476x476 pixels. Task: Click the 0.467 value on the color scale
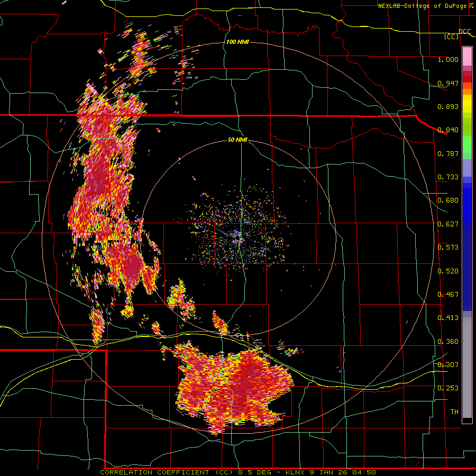coord(448,295)
